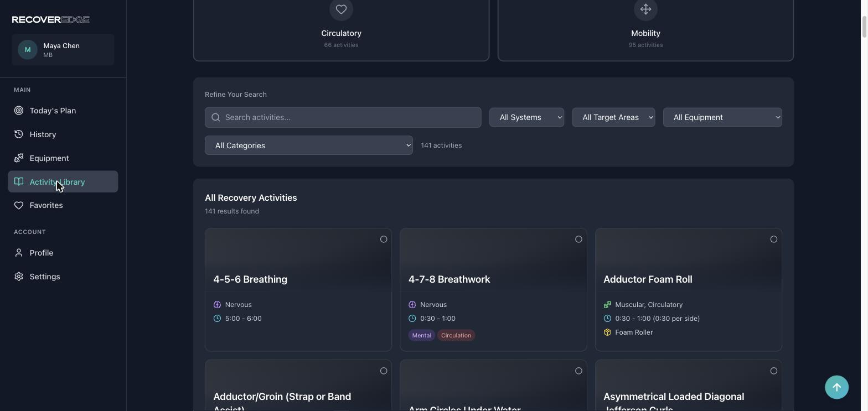Click the Favorites heart icon in sidebar
Screen dimensions: 868x411
[x=19, y=205]
